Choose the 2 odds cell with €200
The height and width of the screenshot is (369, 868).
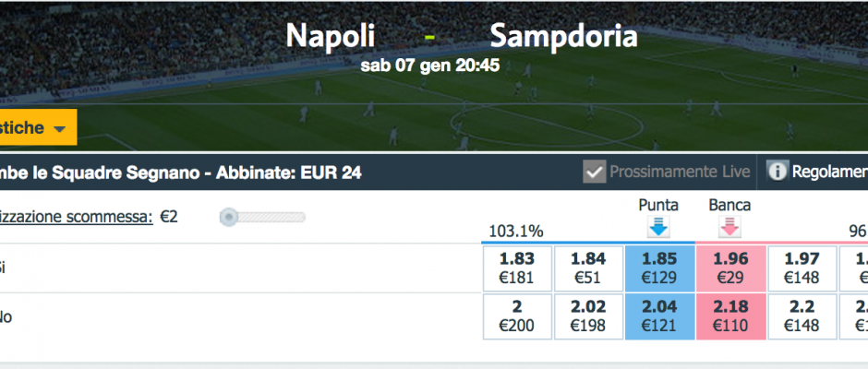click(x=517, y=316)
